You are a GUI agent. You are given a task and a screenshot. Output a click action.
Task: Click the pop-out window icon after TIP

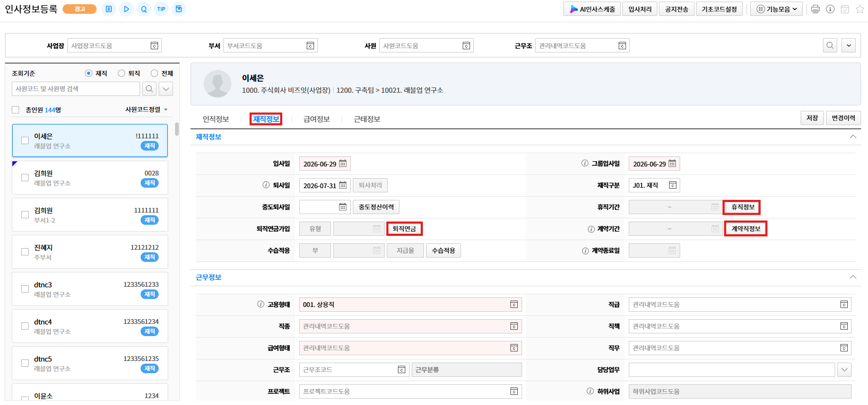(179, 9)
